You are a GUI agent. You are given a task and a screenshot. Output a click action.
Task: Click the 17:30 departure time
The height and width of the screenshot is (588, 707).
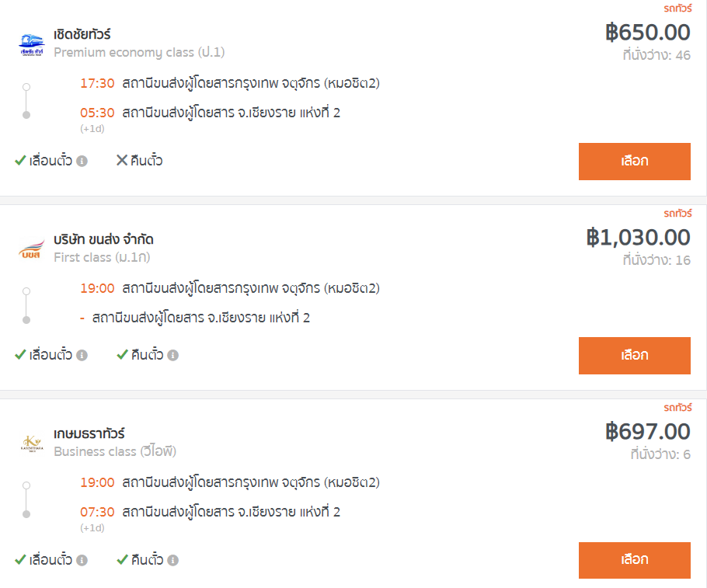(97, 83)
